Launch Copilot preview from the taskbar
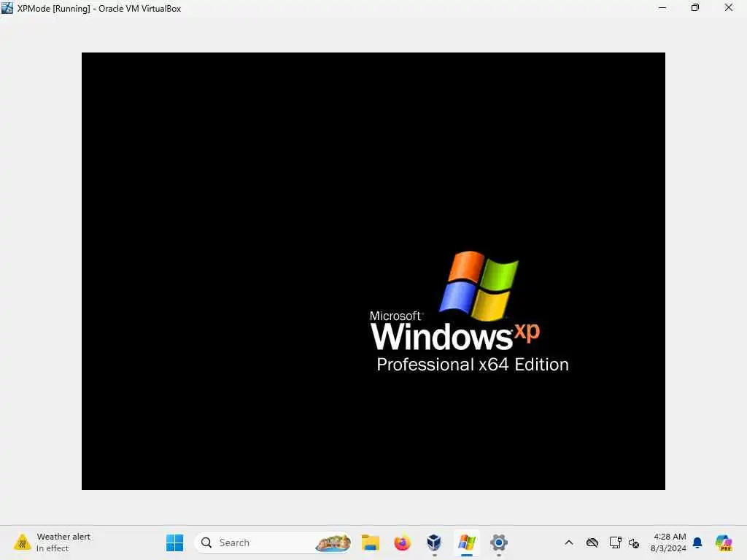 pyautogui.click(x=723, y=542)
